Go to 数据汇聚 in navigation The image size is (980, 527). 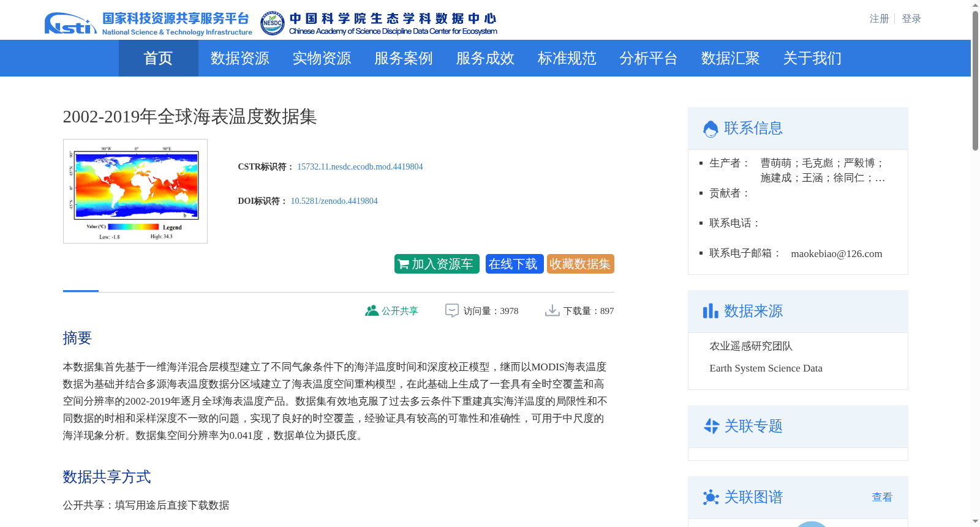click(731, 58)
